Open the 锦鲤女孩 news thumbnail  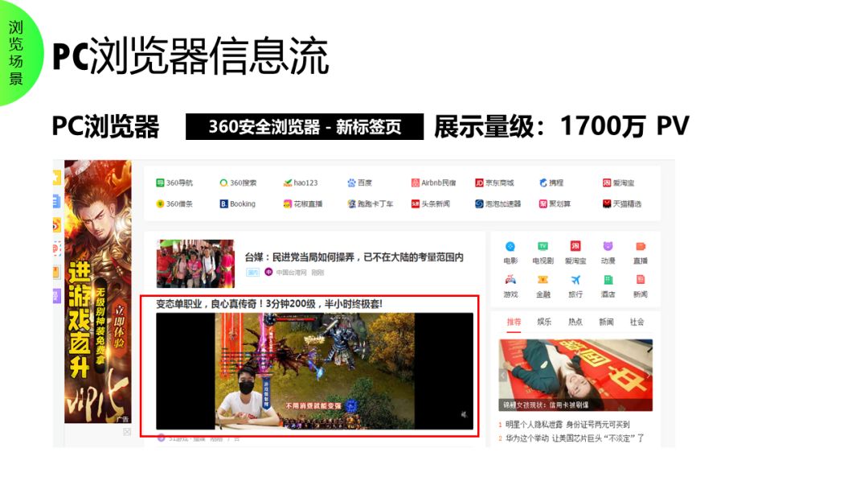pyautogui.click(x=575, y=375)
